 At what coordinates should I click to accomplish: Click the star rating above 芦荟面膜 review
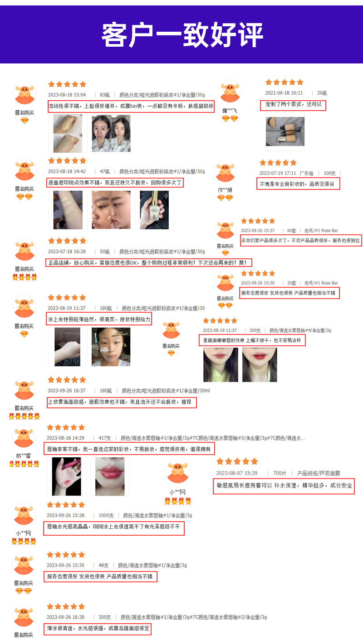click(237, 461)
